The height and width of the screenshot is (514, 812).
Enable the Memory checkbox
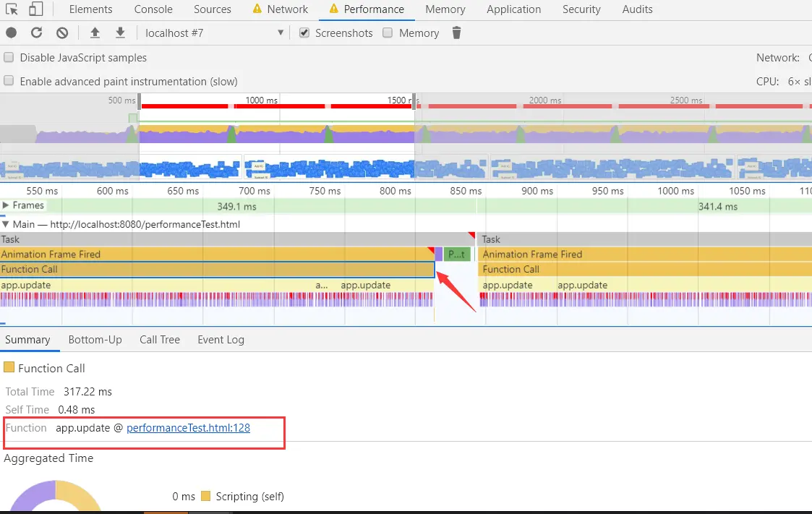[388, 33]
